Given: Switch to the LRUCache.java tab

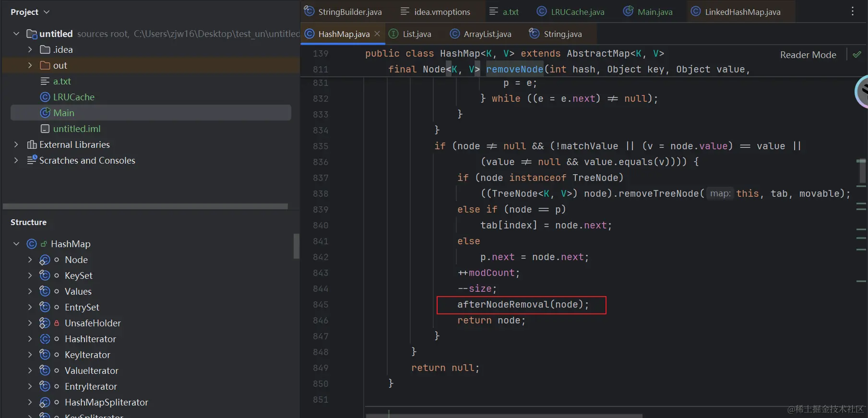Looking at the screenshot, I should pos(571,12).
